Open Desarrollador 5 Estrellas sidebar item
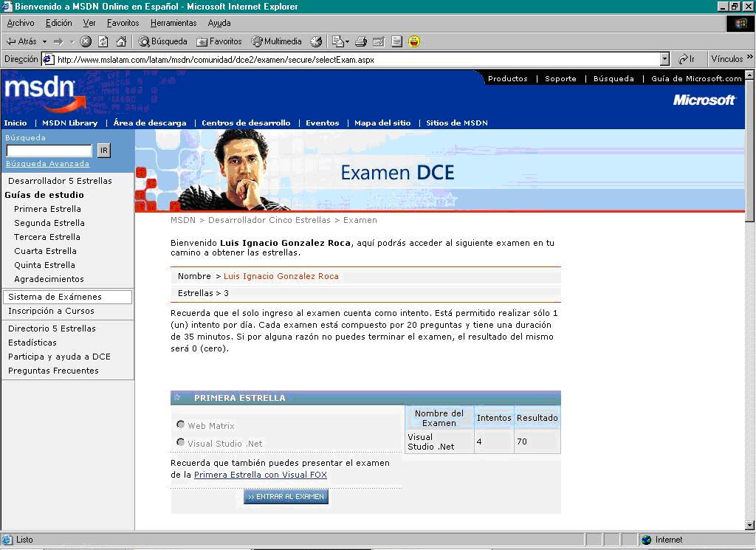This screenshot has height=550, width=756. click(60, 181)
